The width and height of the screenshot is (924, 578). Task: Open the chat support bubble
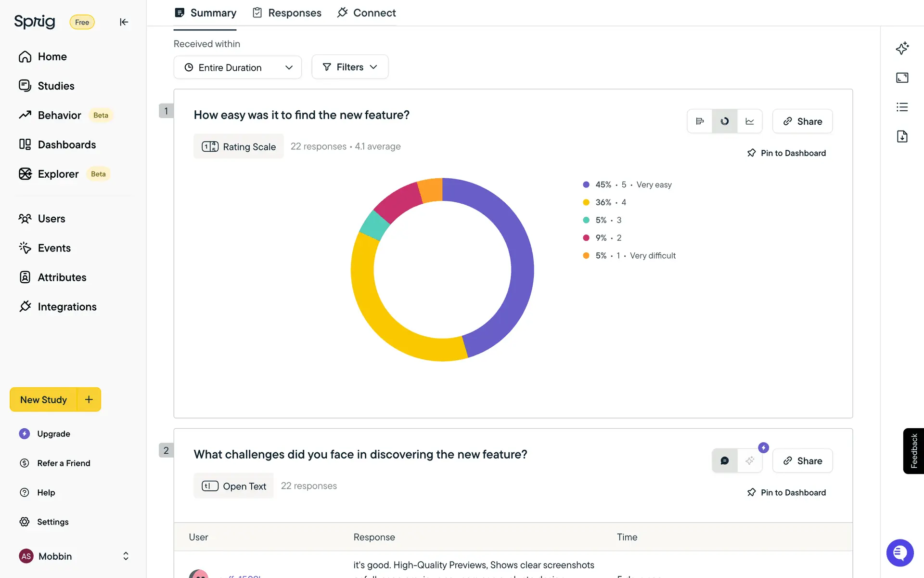click(899, 552)
